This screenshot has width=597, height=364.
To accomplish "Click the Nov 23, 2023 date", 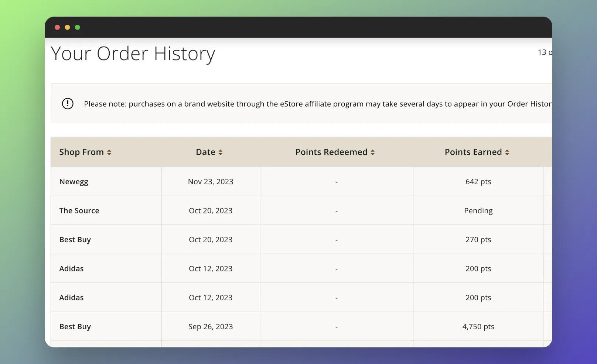I will click(211, 182).
